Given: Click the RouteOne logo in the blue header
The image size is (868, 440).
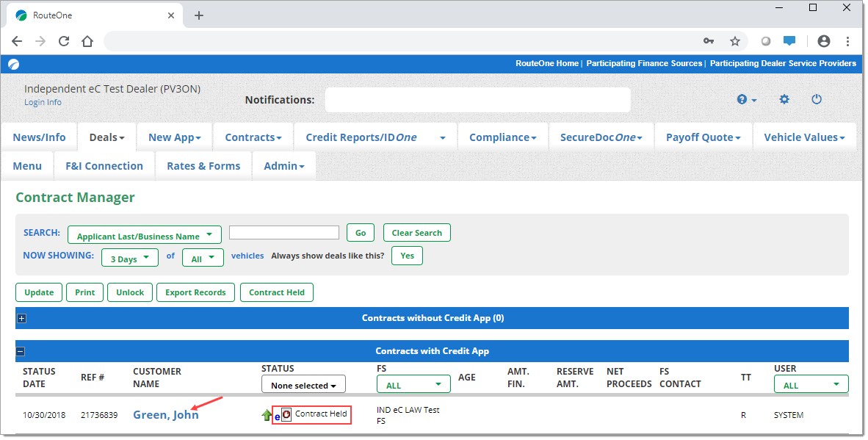Looking at the screenshot, I should (14, 64).
